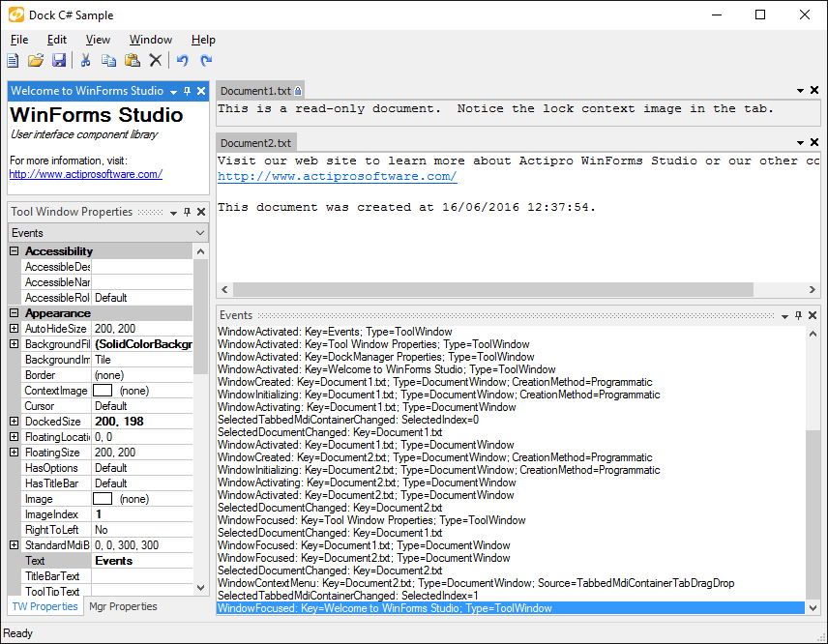Image resolution: width=828 pixels, height=644 pixels.
Task: Open the View menu
Action: coord(98,40)
